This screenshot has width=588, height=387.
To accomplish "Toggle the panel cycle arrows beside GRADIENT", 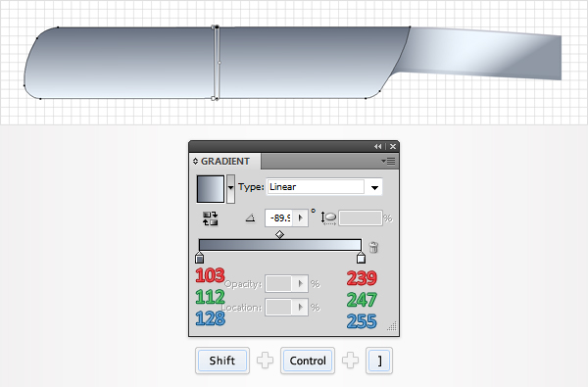I will click(195, 162).
